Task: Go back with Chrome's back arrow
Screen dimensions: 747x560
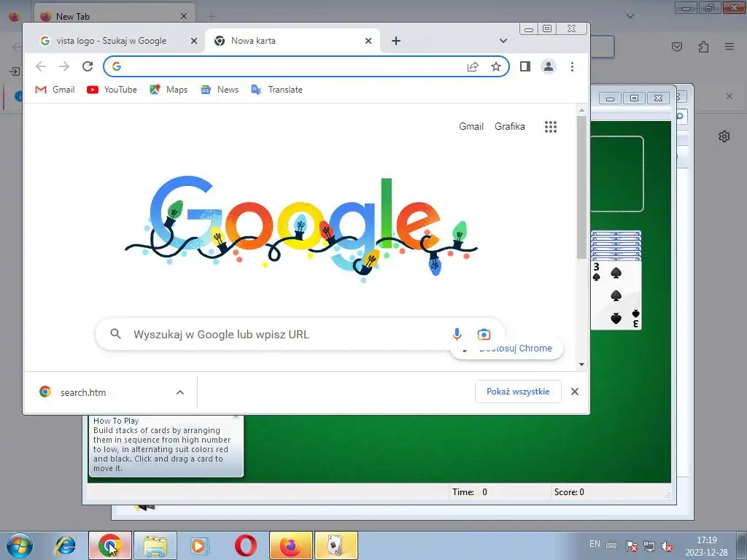Action: tap(41, 66)
